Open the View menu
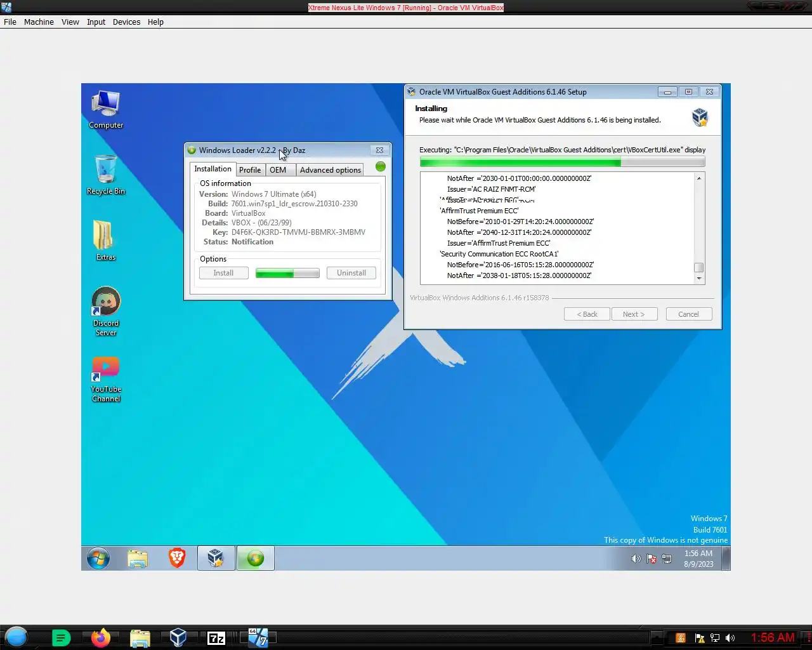The image size is (812, 650). 70,22
